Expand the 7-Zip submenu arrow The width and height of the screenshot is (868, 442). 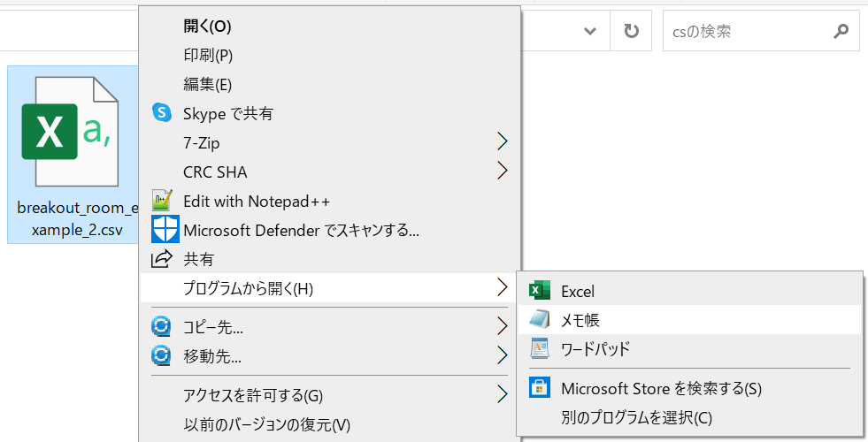[x=502, y=142]
